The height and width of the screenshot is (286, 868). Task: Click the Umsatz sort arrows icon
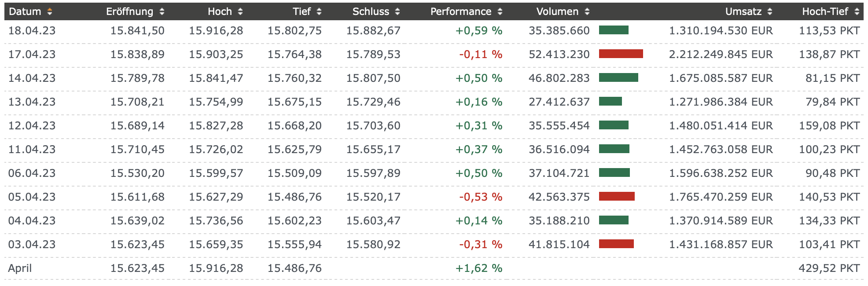click(x=770, y=12)
